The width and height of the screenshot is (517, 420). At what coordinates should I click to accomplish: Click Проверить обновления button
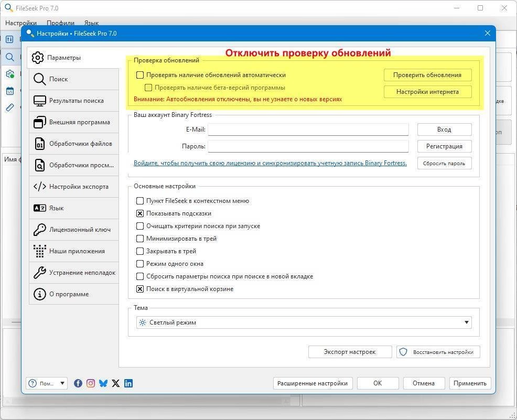click(x=428, y=75)
